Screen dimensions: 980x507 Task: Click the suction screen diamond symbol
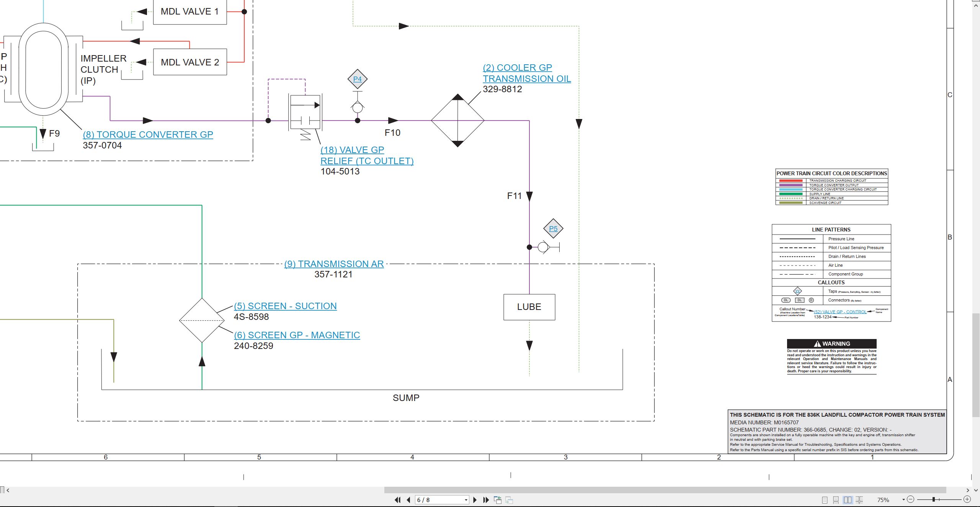coord(202,320)
